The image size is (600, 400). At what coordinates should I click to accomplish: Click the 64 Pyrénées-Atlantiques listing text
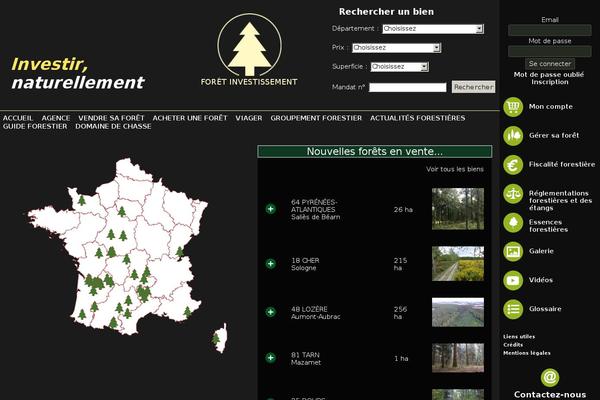coord(315,209)
